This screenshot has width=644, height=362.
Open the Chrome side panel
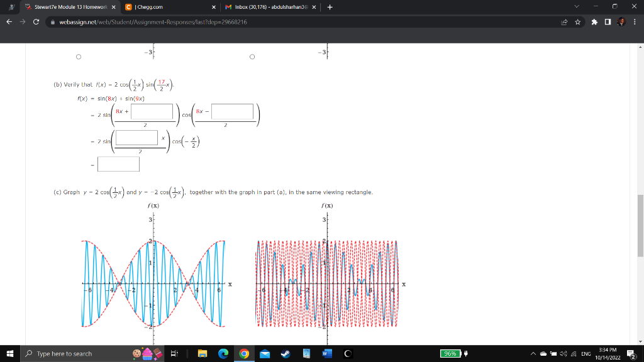tap(608, 22)
